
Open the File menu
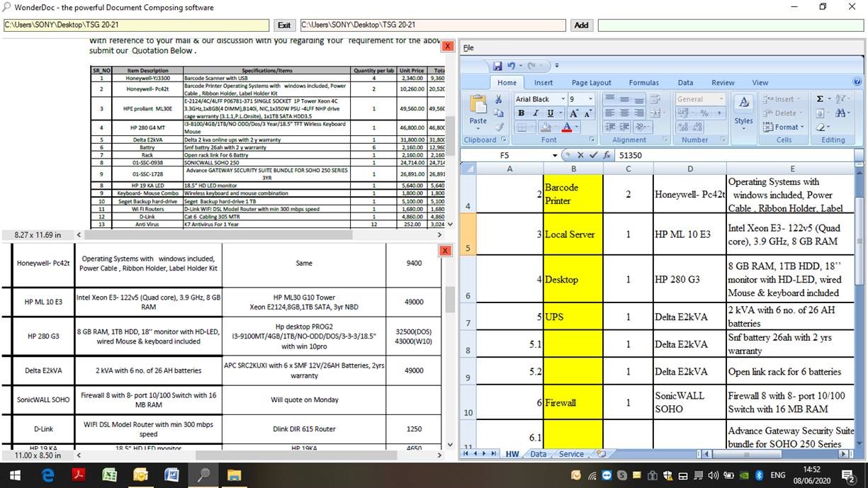coord(468,48)
